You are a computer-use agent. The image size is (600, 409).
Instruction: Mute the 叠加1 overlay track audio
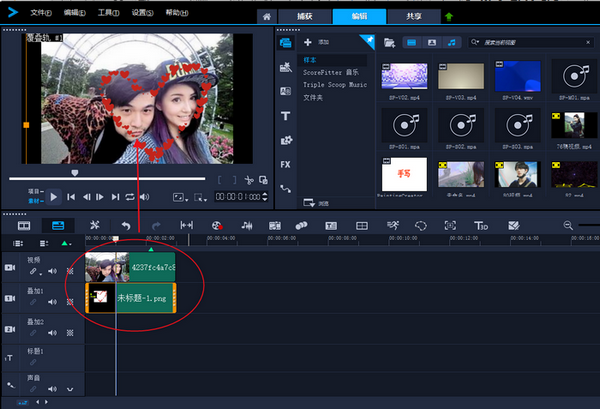[x=53, y=301]
